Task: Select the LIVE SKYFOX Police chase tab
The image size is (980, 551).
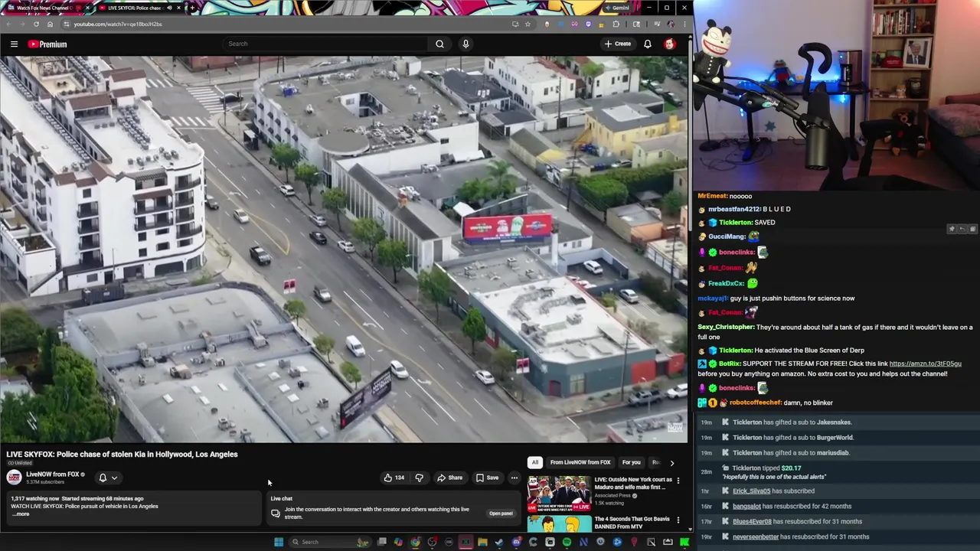Action: pyautogui.click(x=138, y=8)
